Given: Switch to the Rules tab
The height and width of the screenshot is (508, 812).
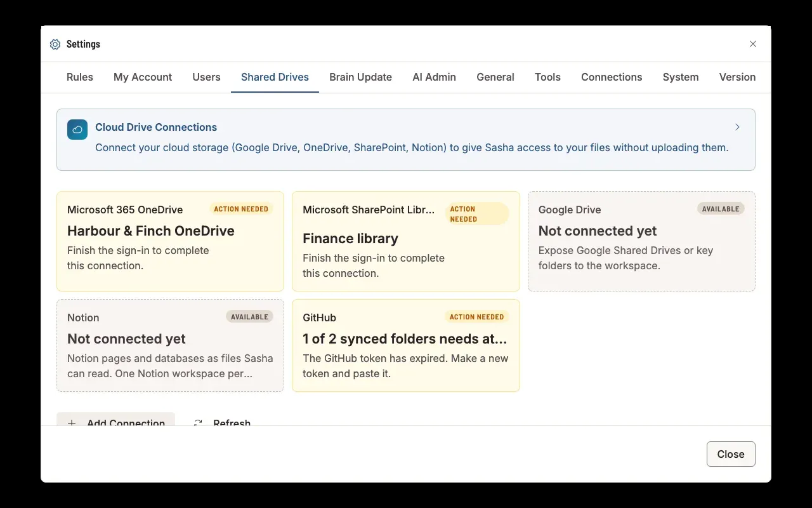Looking at the screenshot, I should tap(80, 77).
